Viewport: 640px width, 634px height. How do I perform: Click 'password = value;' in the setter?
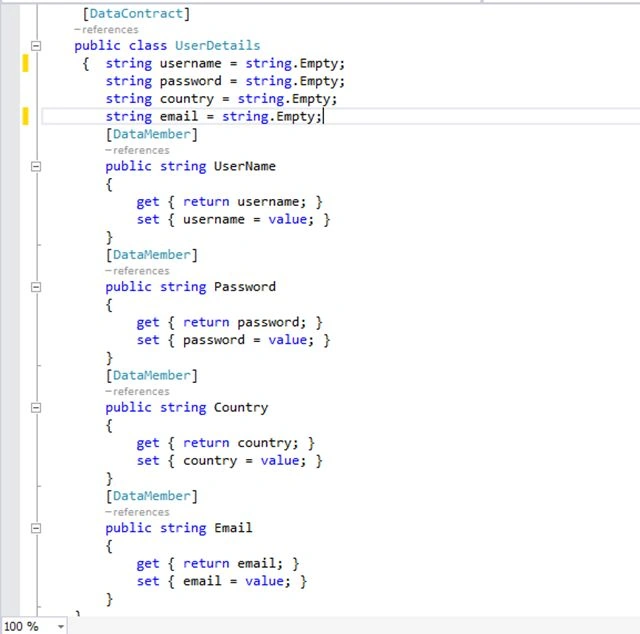249,340
